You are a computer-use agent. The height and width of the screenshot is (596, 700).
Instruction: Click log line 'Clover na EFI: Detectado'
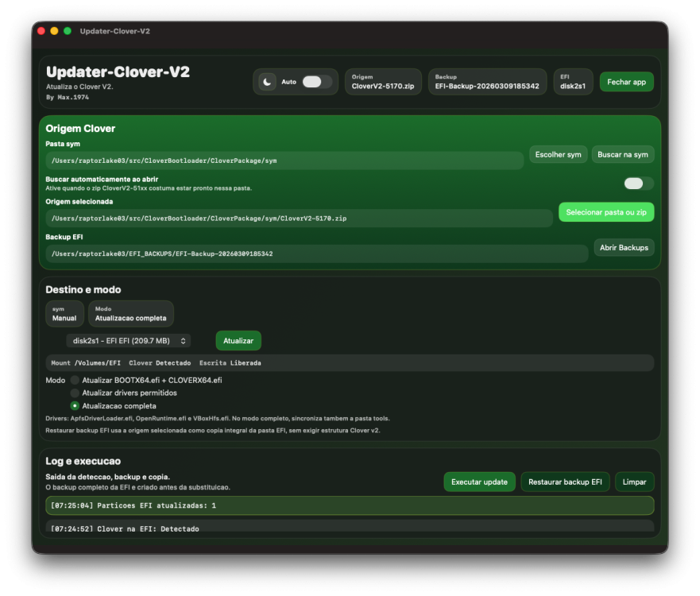pyautogui.click(x=350, y=526)
